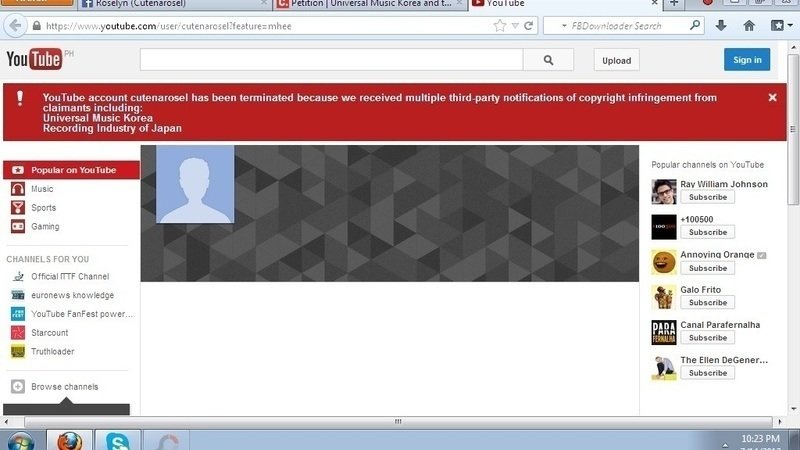The height and width of the screenshot is (450, 800).
Task: Go to Firefox home page icon
Action: click(x=749, y=26)
